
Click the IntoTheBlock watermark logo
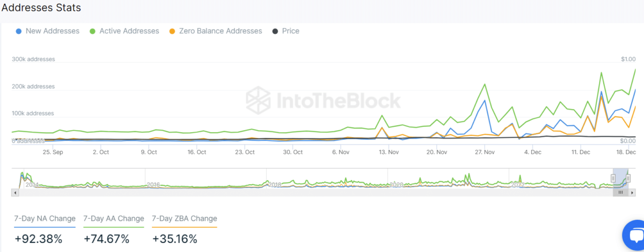[x=324, y=100]
